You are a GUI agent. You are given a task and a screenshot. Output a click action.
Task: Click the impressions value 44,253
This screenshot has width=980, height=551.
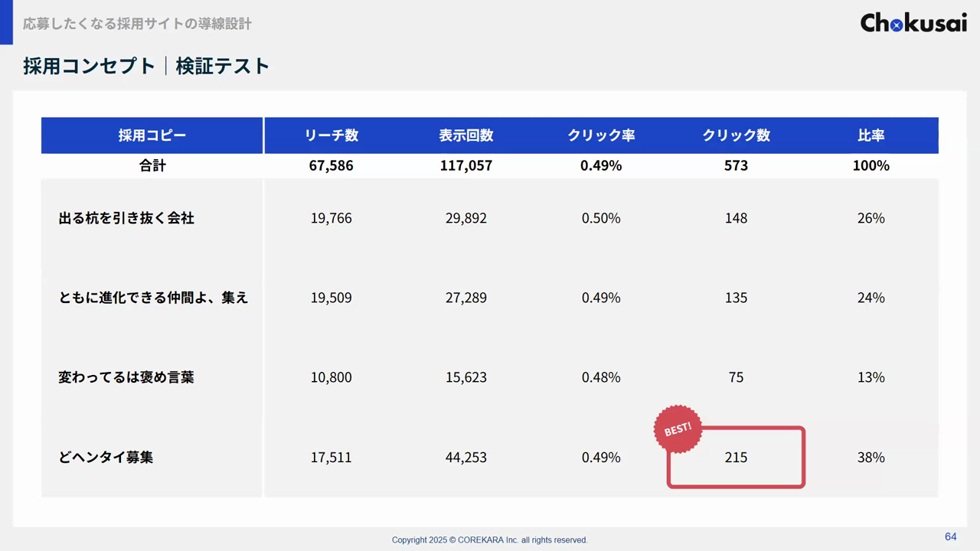(466, 458)
